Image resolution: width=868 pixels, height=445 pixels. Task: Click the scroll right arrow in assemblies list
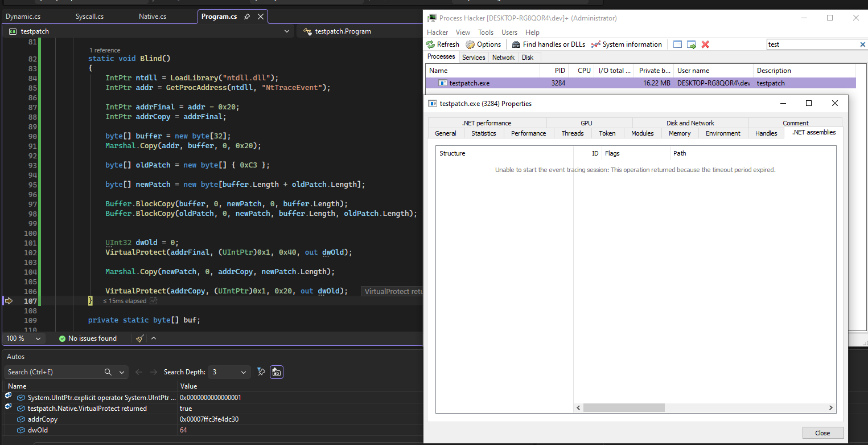[831, 408]
